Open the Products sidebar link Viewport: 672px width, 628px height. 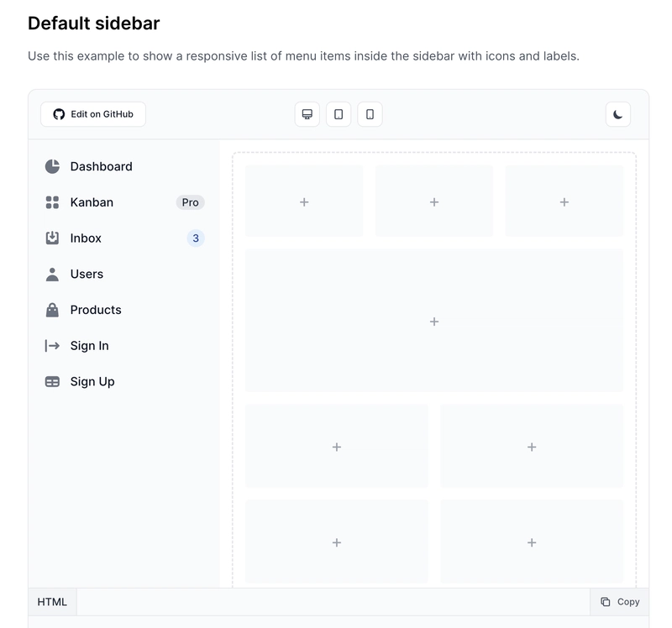click(96, 310)
